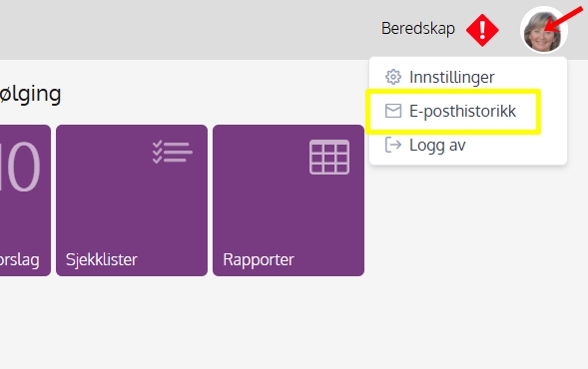This screenshot has height=369, width=588.
Task: Click the red Beredskap warning diamond icon
Action: 482,30
